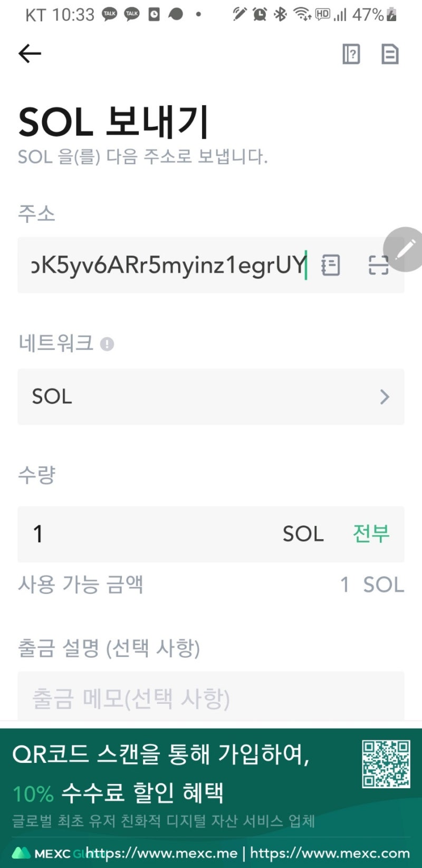Open the www.mexc.com link
Screen dimensions: 422x868
click(x=330, y=853)
